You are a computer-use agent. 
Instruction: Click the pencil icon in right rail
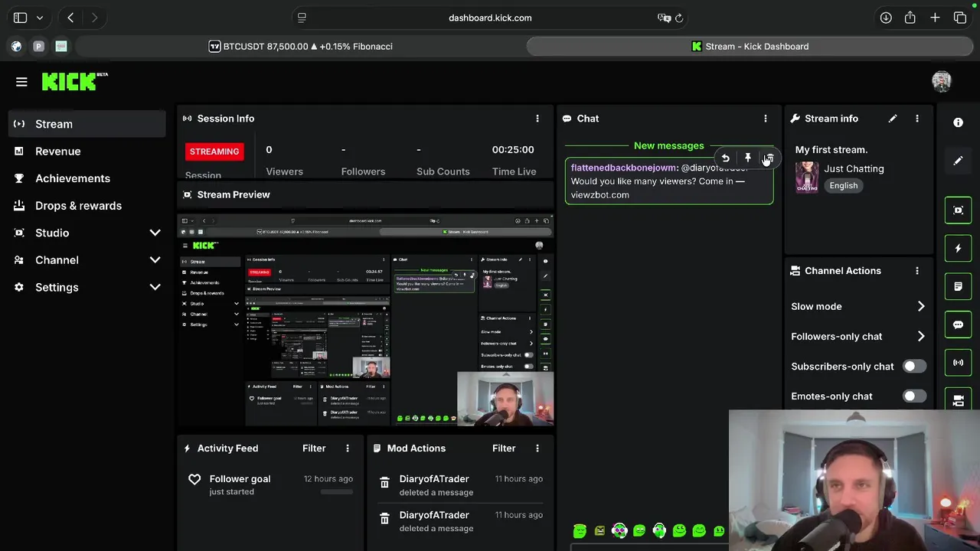pos(958,161)
